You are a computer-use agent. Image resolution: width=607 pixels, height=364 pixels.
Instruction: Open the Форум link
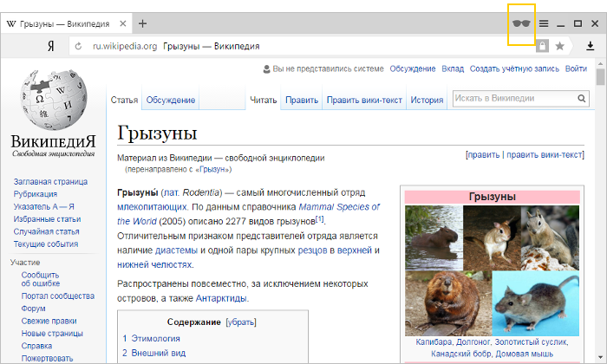coord(33,309)
